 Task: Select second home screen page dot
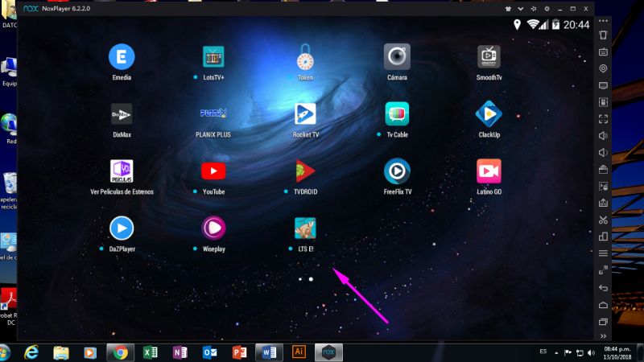pos(311,279)
